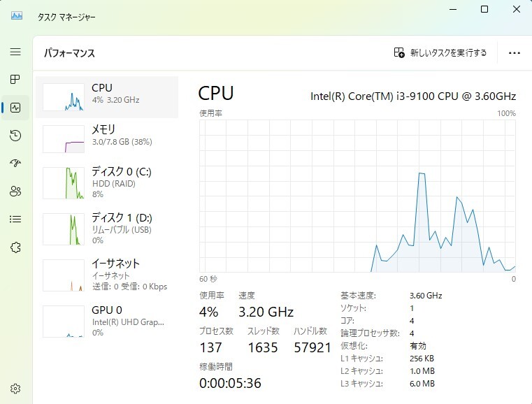The image size is (532, 404).
Task: Click the リムーバブル (USB) text
Action: tap(122, 230)
